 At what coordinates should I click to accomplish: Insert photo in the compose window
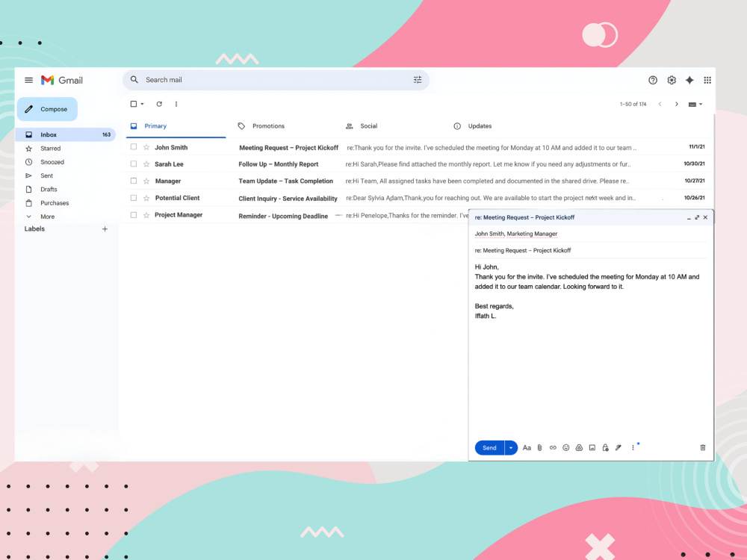pos(592,447)
